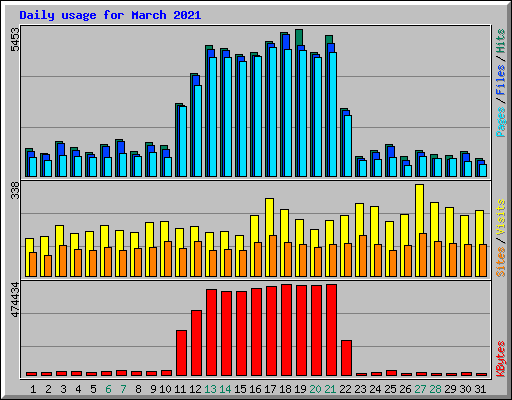Click day label 9 on x-axis
The height and width of the screenshot is (400, 512).
point(153,389)
